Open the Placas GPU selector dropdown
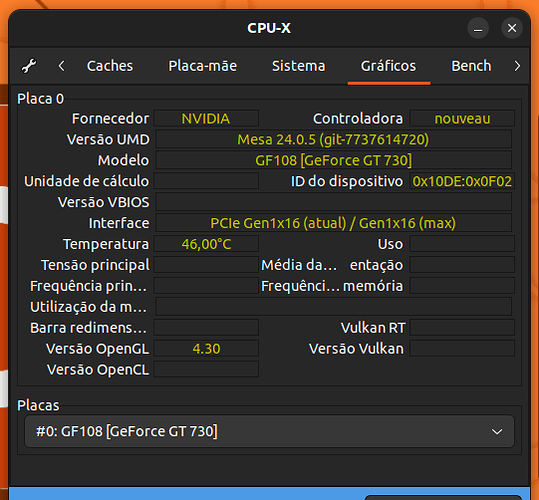 (270, 431)
